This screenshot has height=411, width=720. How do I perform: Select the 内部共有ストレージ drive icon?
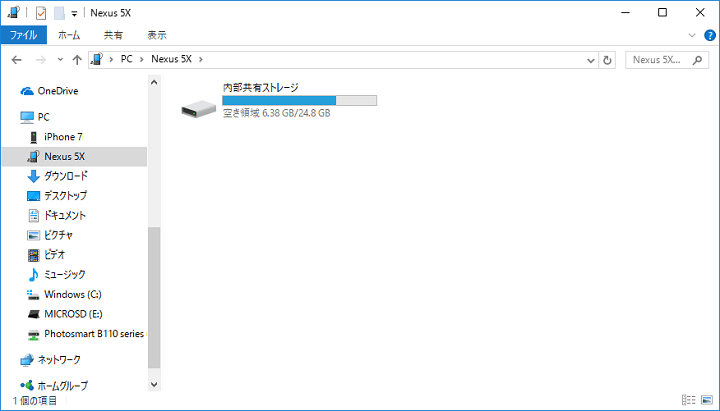[198, 109]
